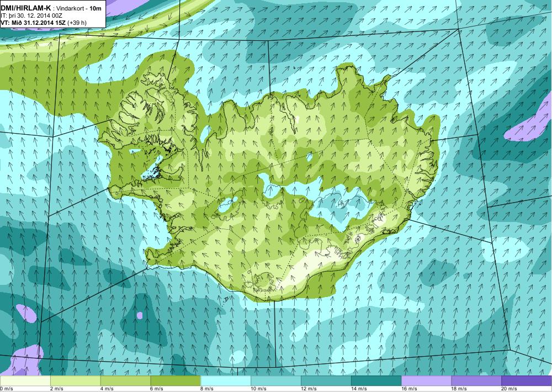Click the 6–8 m/s legend color swatch

click(x=176, y=381)
